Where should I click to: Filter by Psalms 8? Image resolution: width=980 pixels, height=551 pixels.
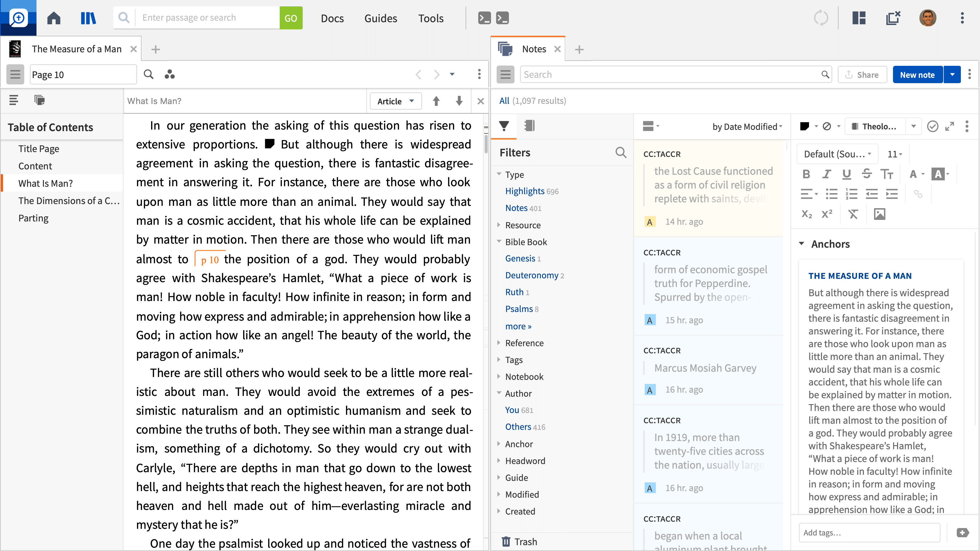[x=522, y=309]
